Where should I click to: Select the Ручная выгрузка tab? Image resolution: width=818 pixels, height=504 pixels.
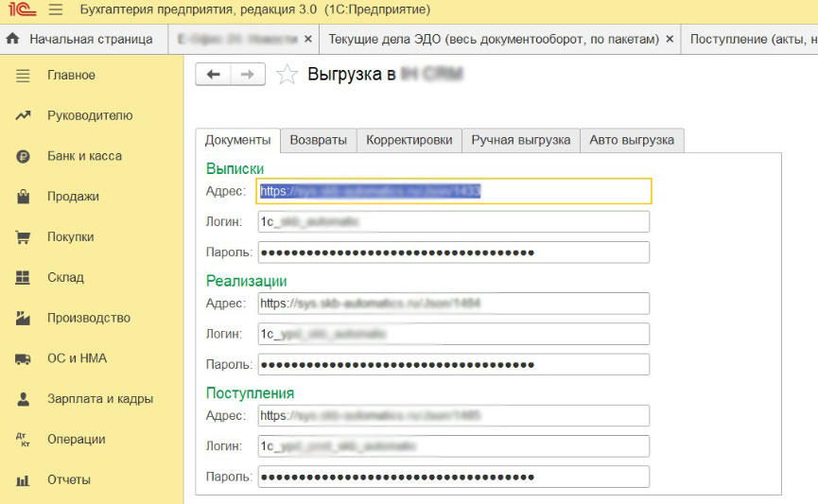tap(521, 140)
